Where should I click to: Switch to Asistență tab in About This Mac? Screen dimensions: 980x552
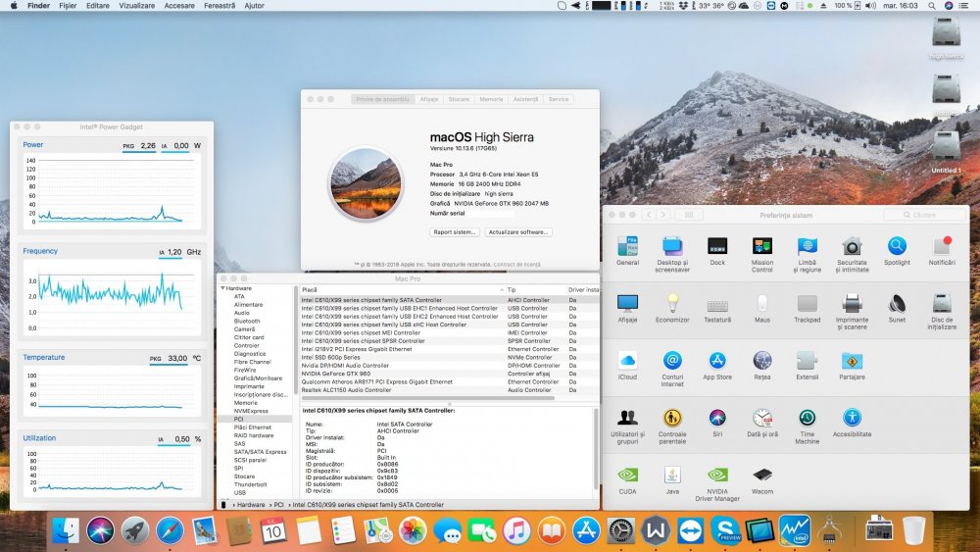tap(525, 99)
